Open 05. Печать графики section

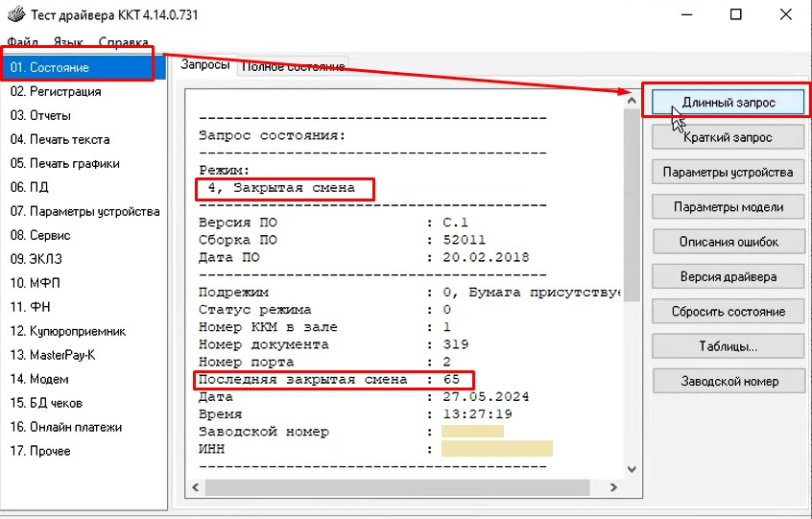[x=84, y=163]
